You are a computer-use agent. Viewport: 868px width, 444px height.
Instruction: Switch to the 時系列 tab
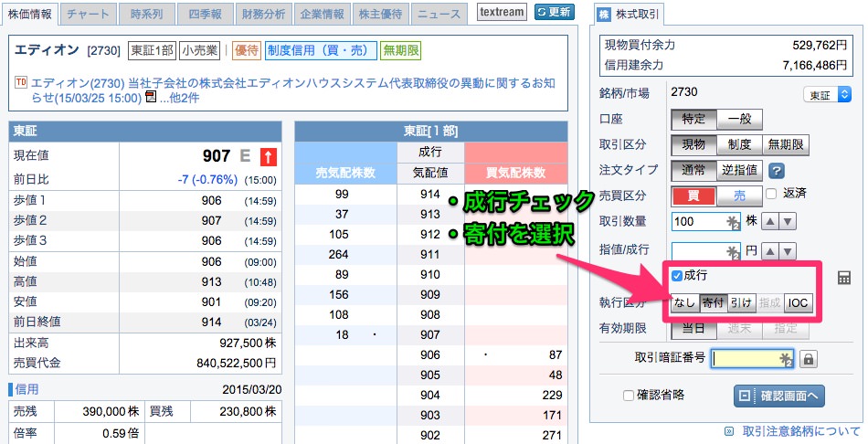[147, 15]
